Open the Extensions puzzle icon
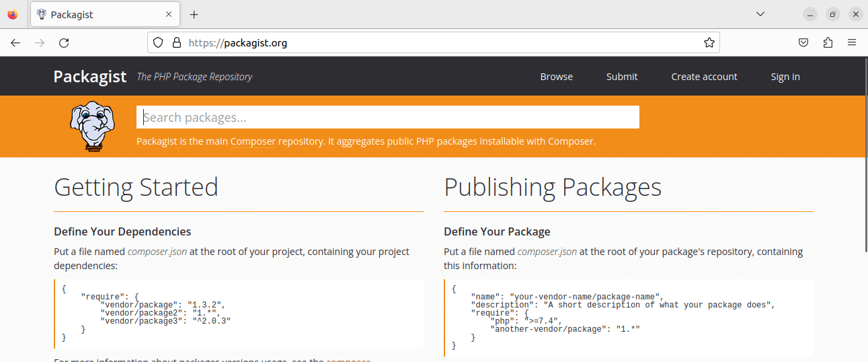The image size is (868, 362). pos(828,43)
